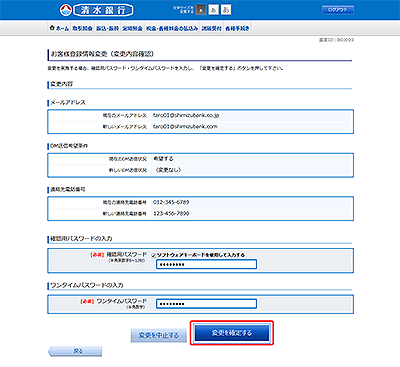Open the 各種手続き menu
Image resolution: width=400 pixels, height=367 pixels.
237,28
